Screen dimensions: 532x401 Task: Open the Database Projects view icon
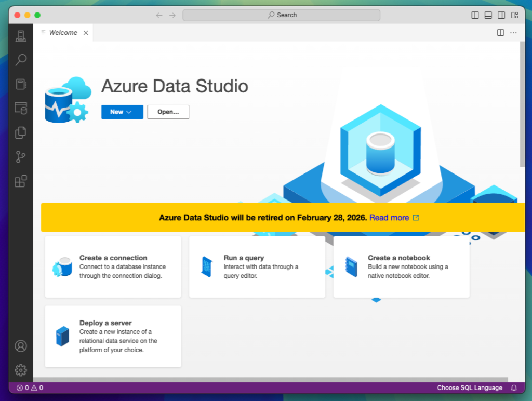tap(21, 108)
